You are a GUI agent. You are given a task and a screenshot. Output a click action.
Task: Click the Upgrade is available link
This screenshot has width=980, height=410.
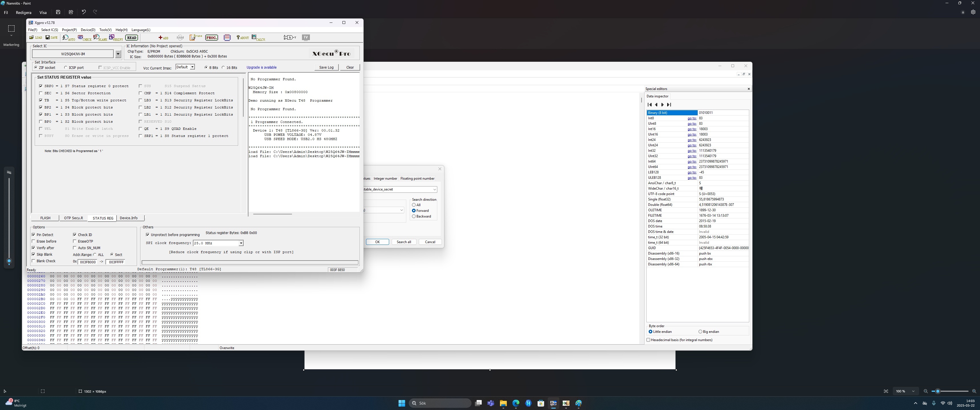(261, 67)
